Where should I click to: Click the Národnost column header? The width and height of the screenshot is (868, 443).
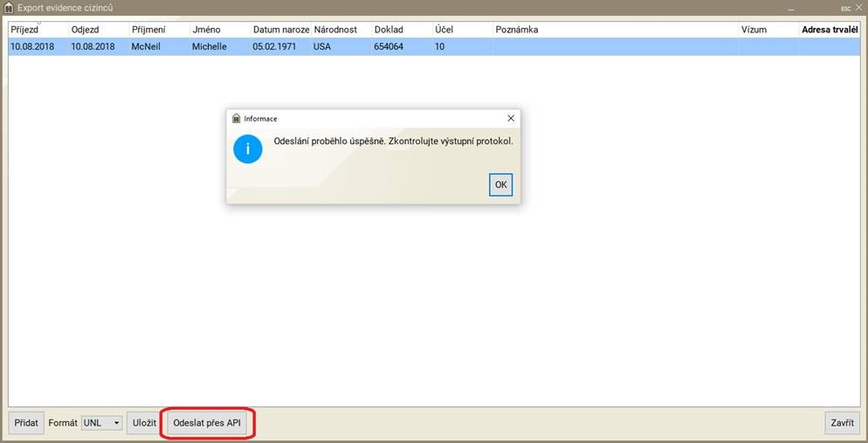[340, 30]
